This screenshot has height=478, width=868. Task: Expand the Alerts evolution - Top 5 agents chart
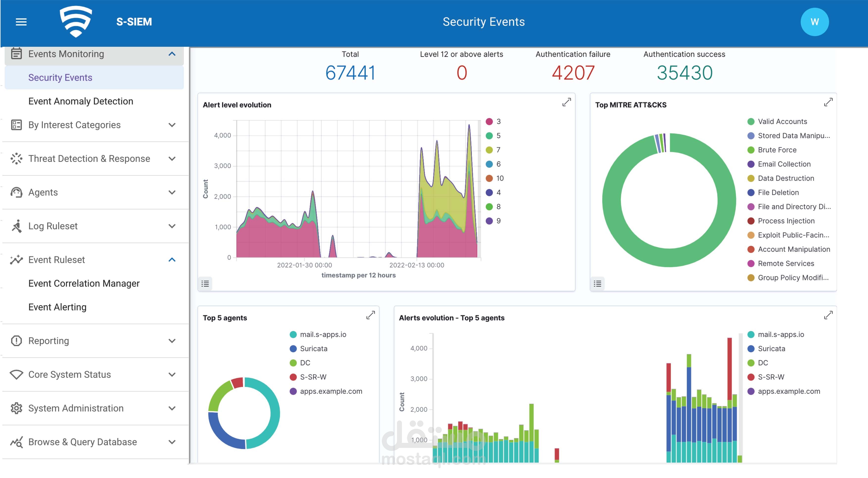(x=828, y=315)
